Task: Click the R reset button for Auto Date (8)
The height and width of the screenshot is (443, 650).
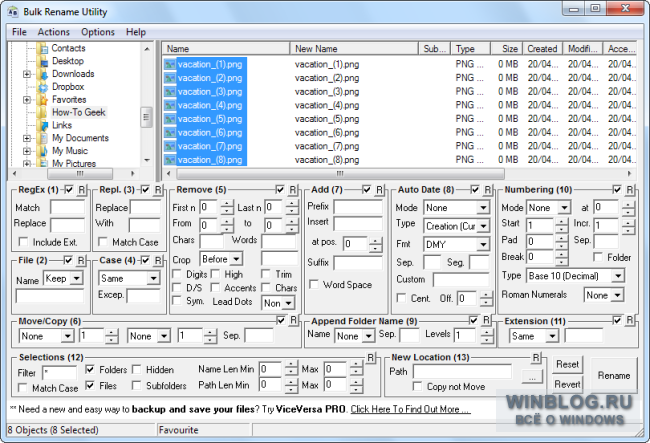Action: (488, 190)
